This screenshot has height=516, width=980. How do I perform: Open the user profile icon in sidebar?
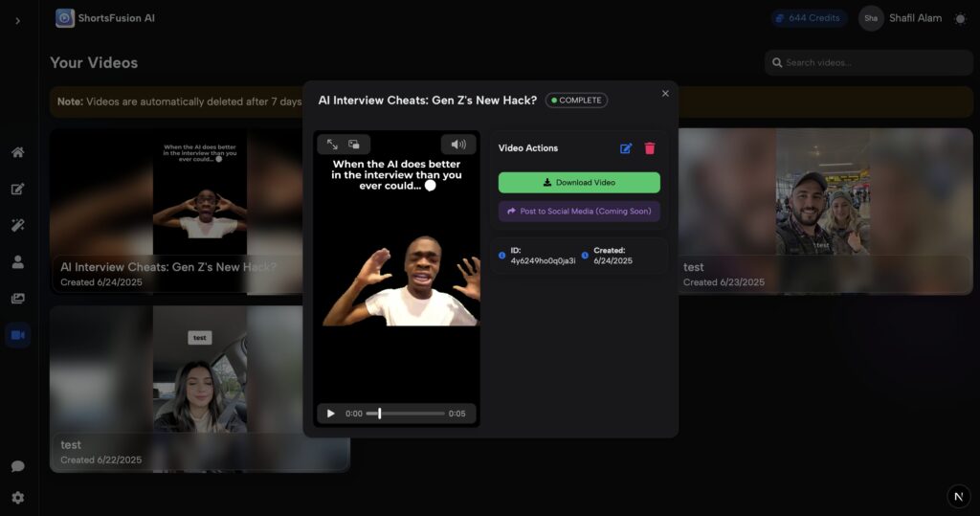tap(17, 262)
